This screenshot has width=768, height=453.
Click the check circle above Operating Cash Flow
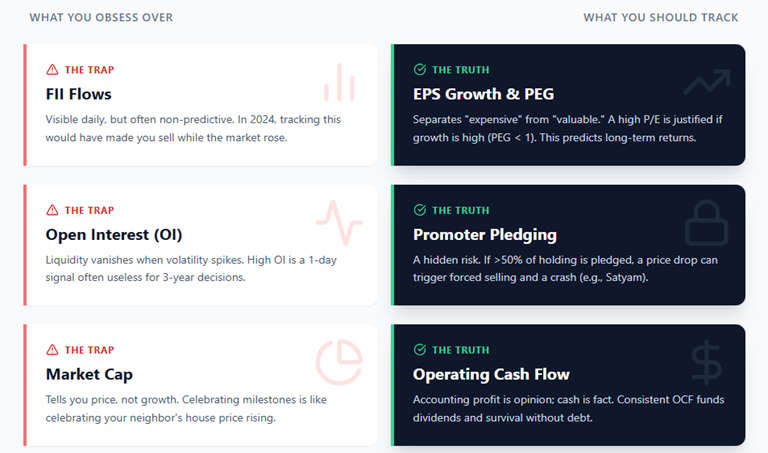[420, 350]
